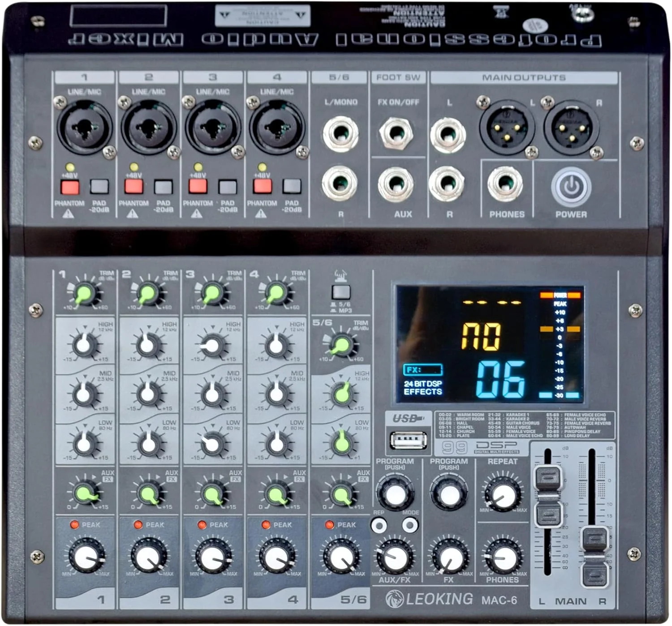
Task: Click the PHONES headphone jack
Action: pyautogui.click(x=505, y=184)
